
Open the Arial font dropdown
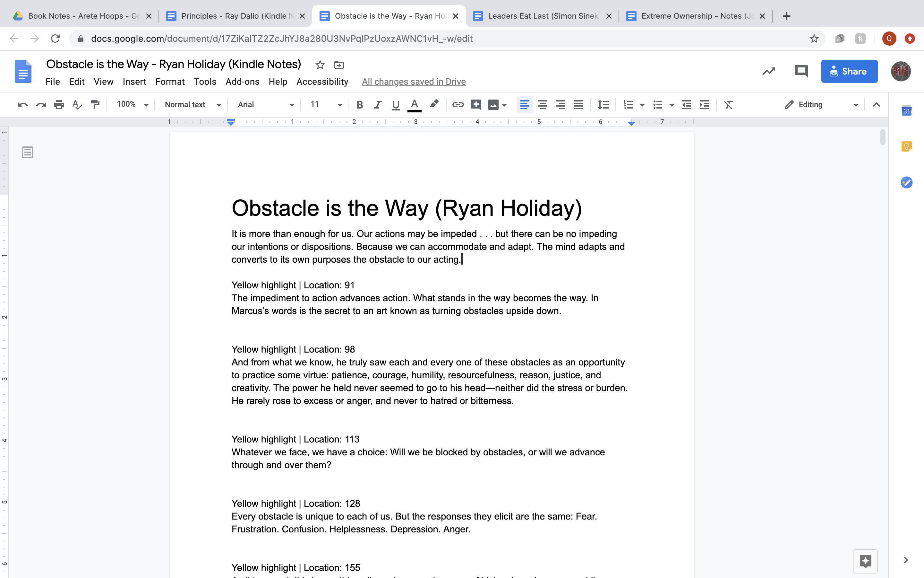click(266, 105)
